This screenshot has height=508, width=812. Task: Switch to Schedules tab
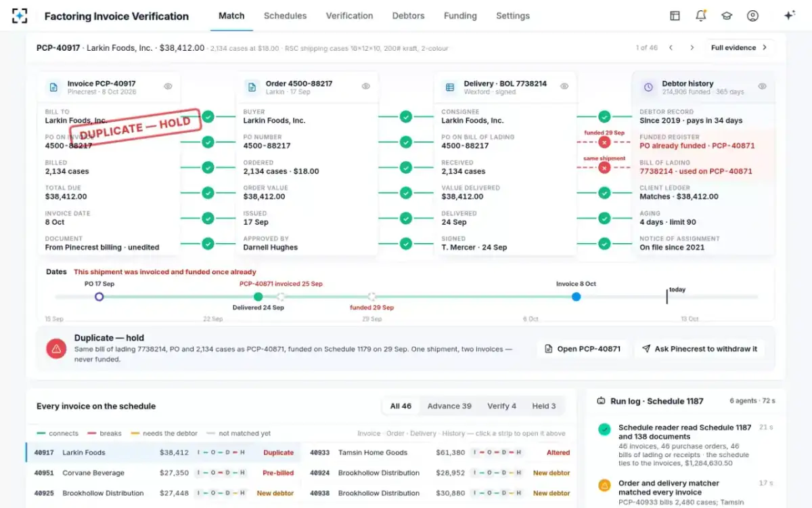click(x=285, y=16)
